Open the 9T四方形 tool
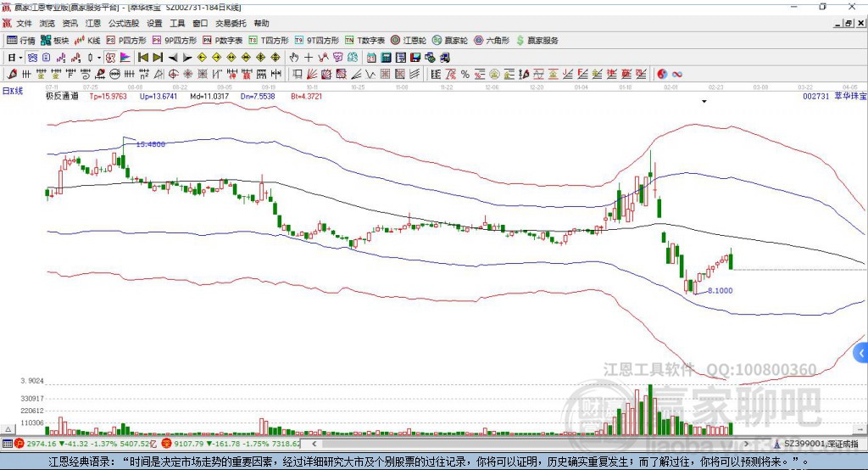This screenshot has height=470, width=868. coord(317,41)
